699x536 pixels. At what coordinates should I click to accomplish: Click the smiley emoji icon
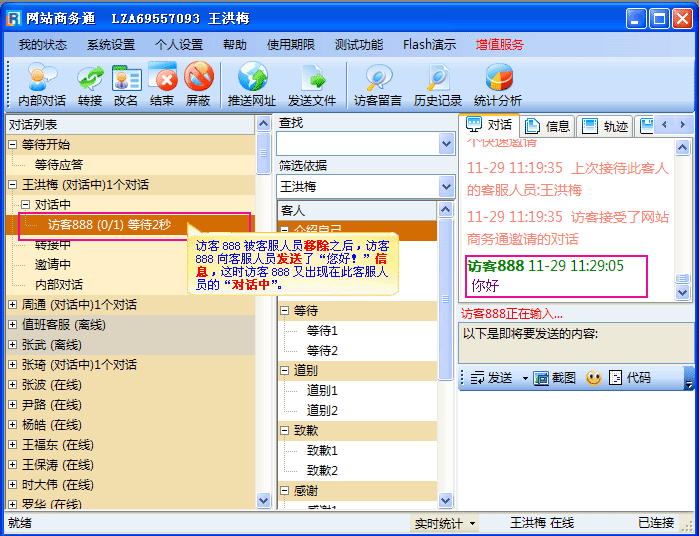click(x=593, y=378)
